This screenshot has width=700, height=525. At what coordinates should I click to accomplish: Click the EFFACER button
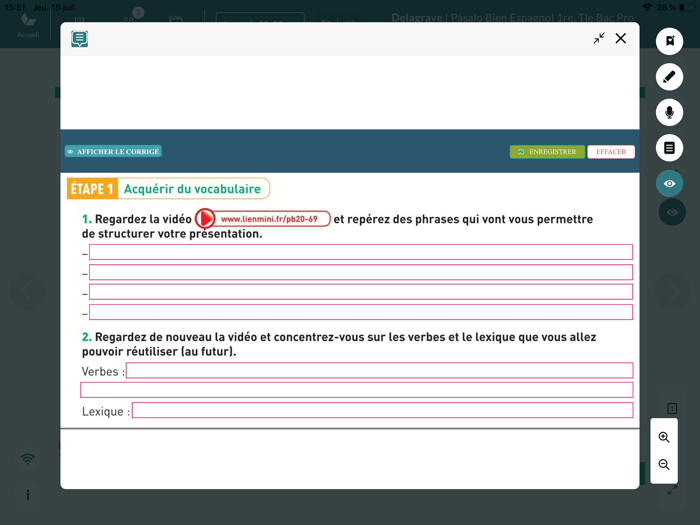coord(611,152)
